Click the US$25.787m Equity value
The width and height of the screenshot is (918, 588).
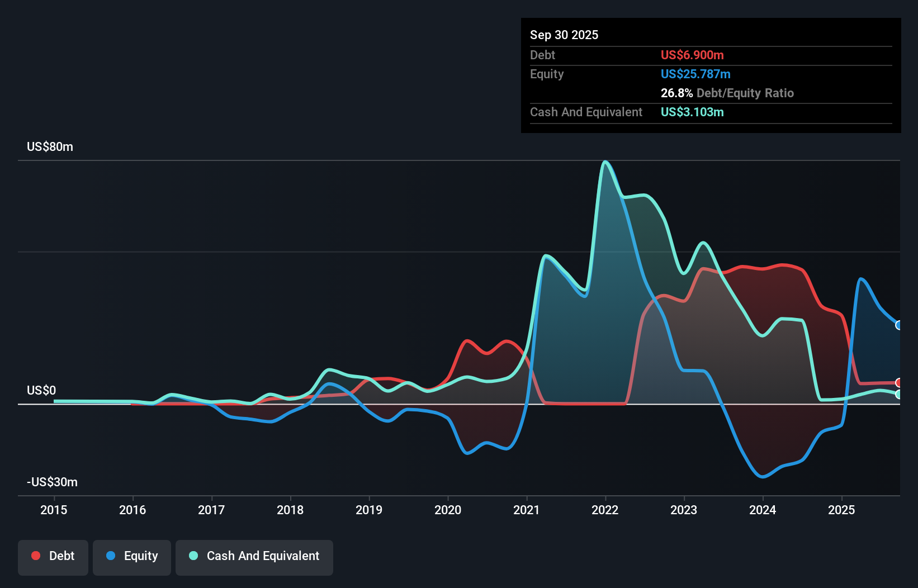(695, 74)
